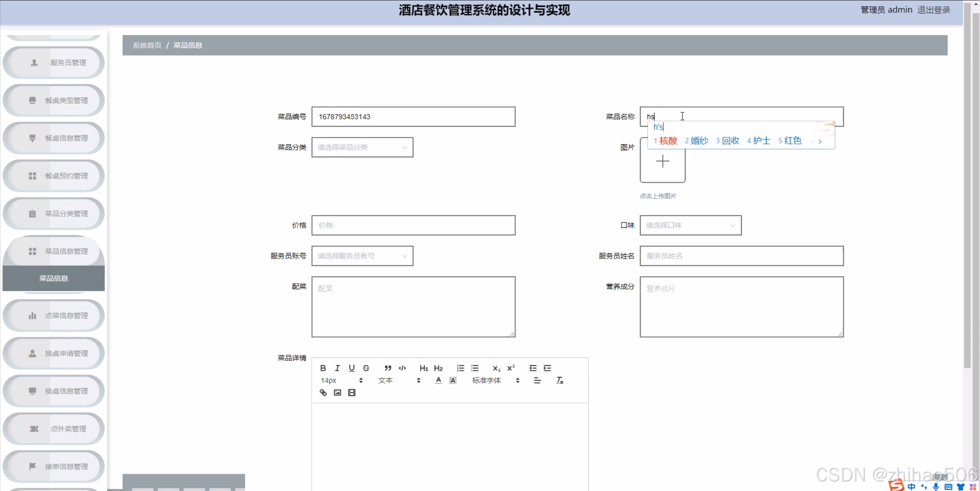Toggle italic text style
980x491 pixels.
(337, 368)
